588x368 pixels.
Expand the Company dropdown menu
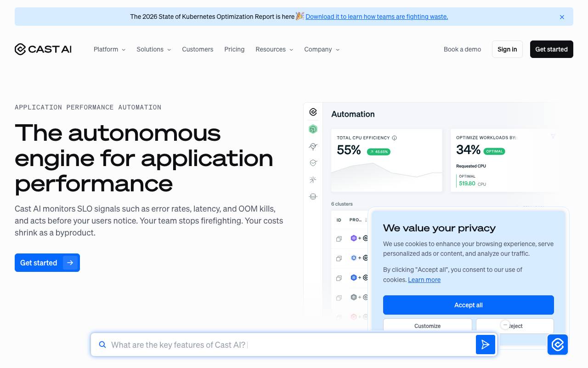[322, 49]
